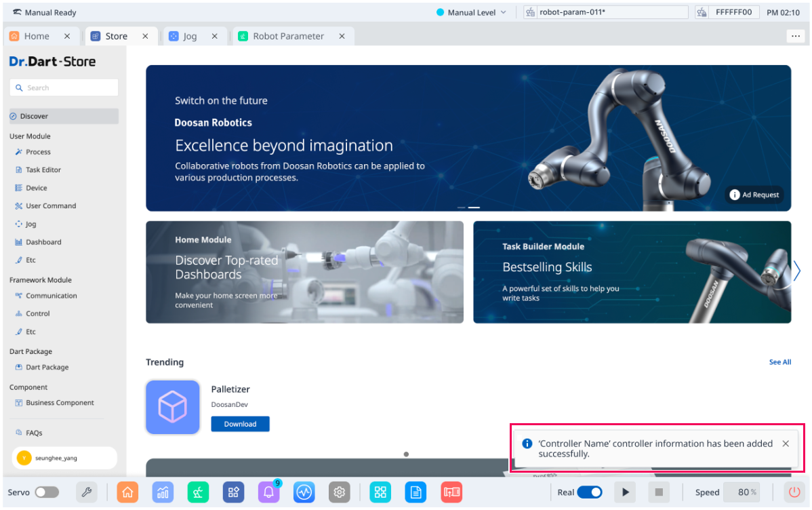Open Task Editor in the sidebar
Screen dimensions: 812x510
(39, 170)
